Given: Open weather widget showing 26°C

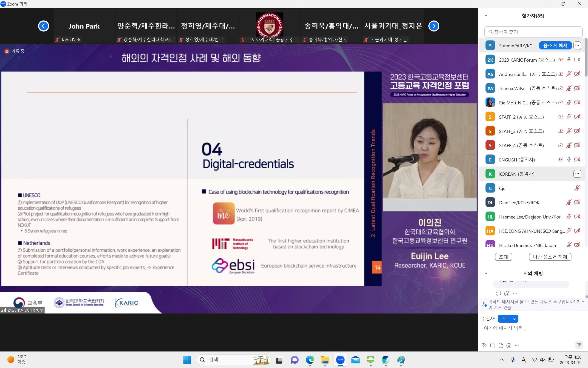Looking at the screenshot, I should pyautogui.click(x=17, y=359).
